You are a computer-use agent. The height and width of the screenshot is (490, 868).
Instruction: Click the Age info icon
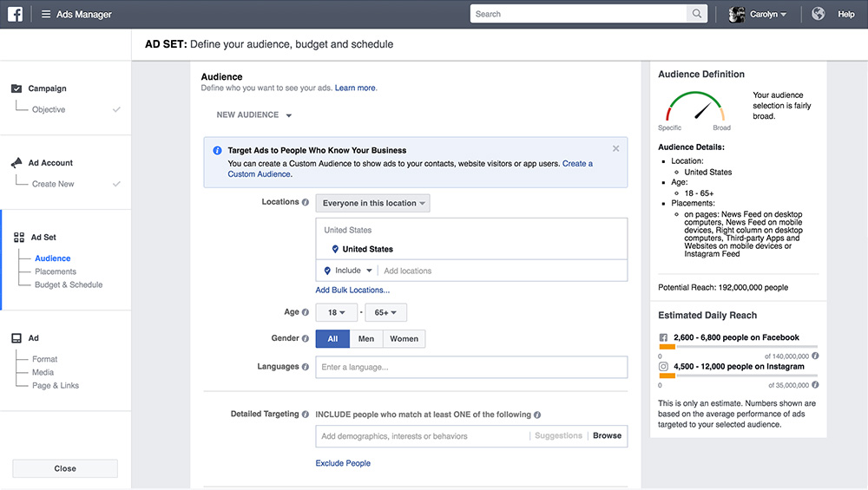305,312
